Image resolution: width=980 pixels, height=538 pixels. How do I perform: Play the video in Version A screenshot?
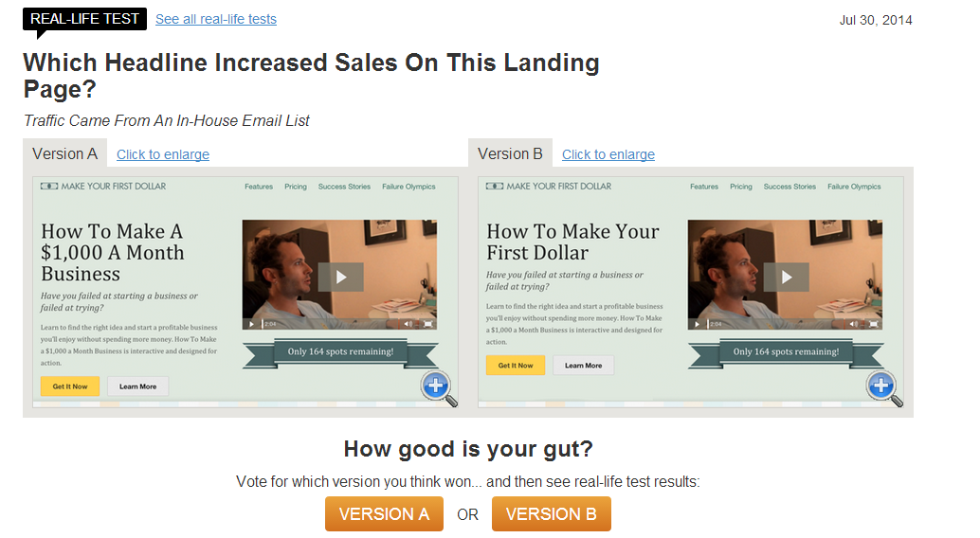coord(340,277)
